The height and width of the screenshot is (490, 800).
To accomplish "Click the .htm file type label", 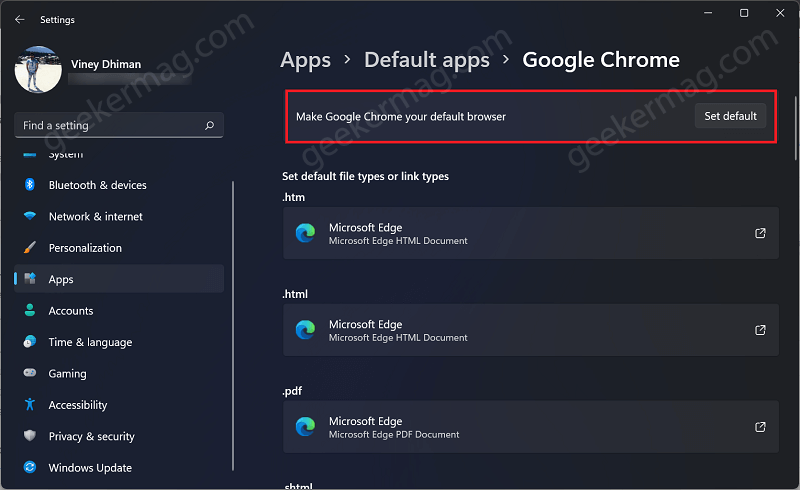I will 293,197.
